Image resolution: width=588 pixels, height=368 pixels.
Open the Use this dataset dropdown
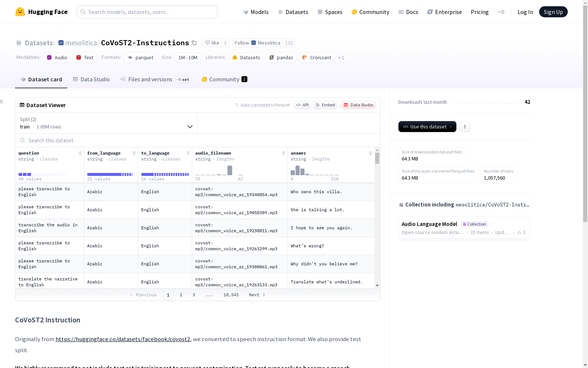click(427, 127)
